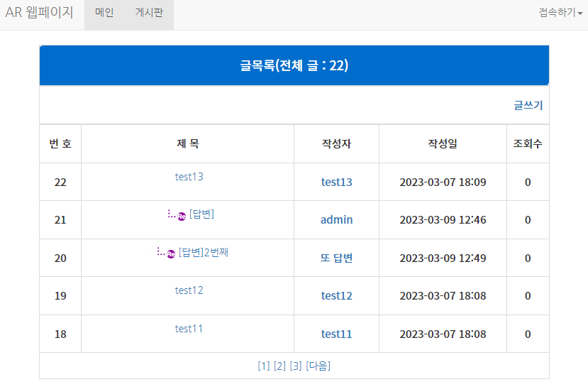Open the [답변]2번째 reply post
588x382 pixels.
[x=204, y=252]
